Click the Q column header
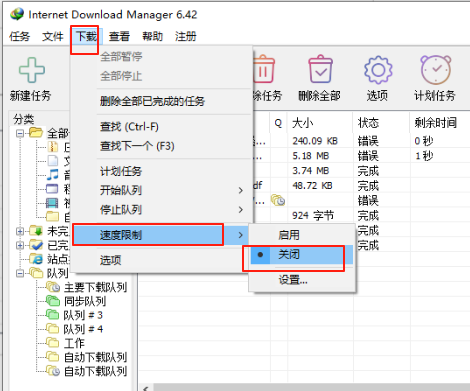 (278, 123)
